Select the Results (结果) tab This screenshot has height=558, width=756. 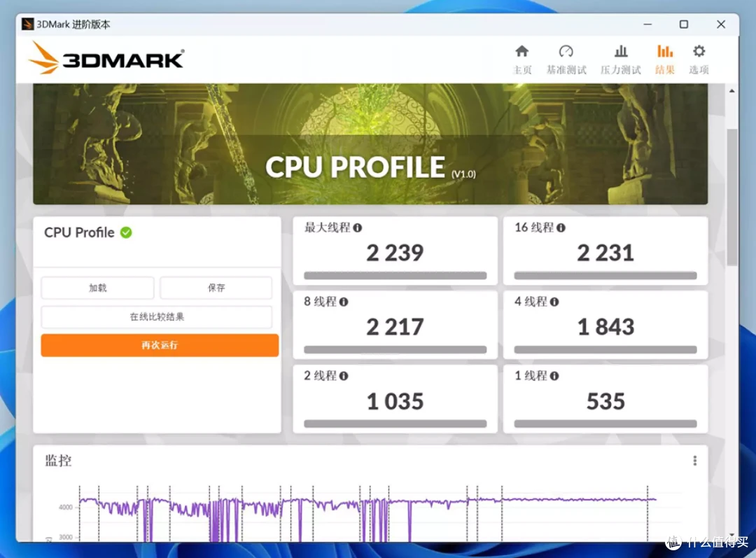(x=664, y=60)
